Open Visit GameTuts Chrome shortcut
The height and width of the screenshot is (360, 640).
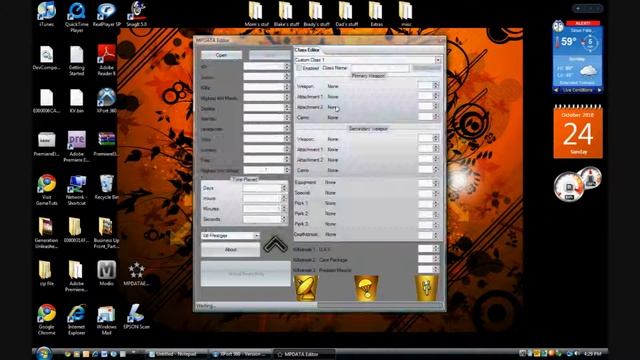point(47,190)
